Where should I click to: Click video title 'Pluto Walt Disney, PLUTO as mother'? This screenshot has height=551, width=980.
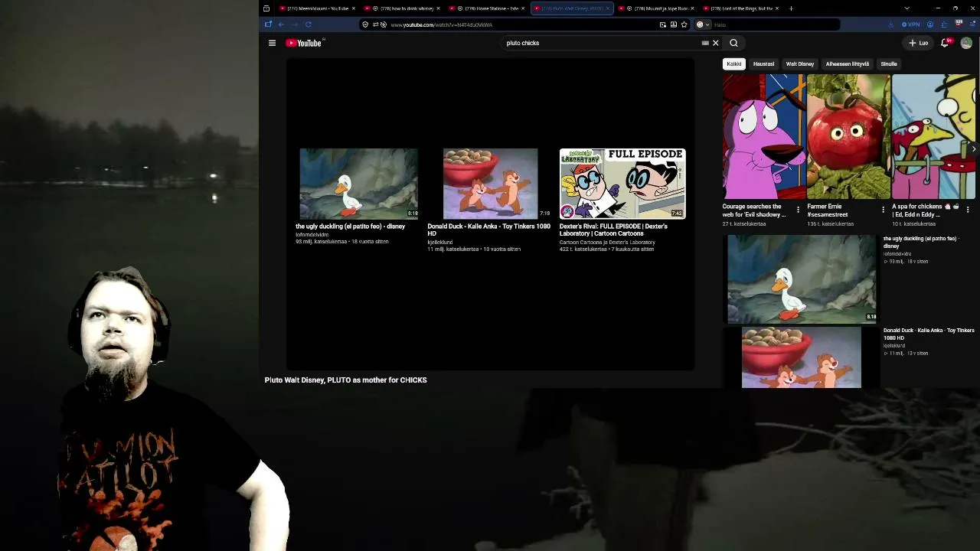pyautogui.click(x=345, y=380)
